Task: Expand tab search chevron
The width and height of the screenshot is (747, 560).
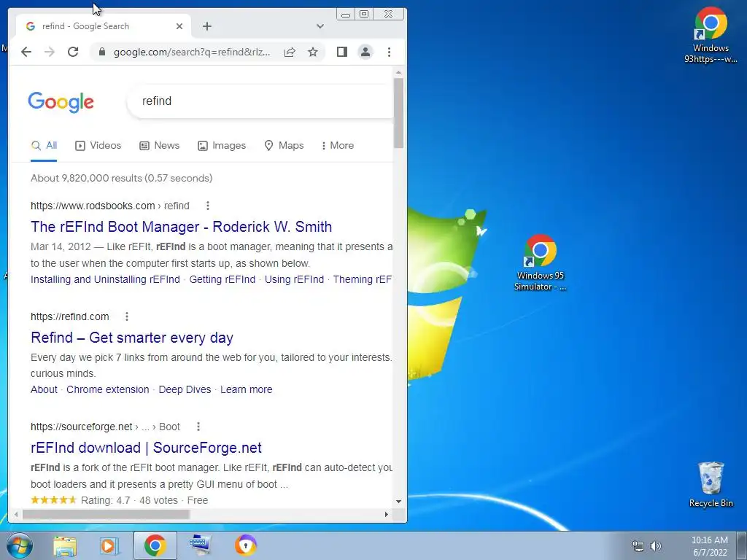Action: click(320, 26)
